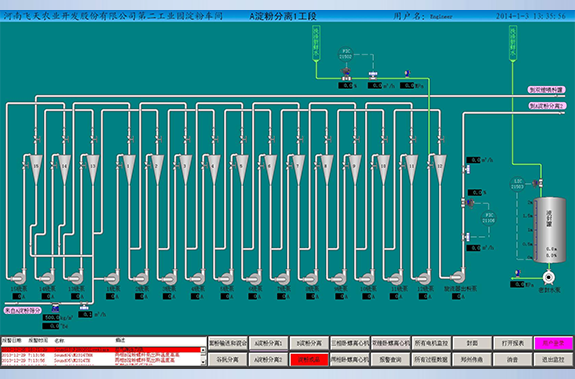
Task: Click hydrocyclone number 12 cone
Action: [x=440, y=169]
